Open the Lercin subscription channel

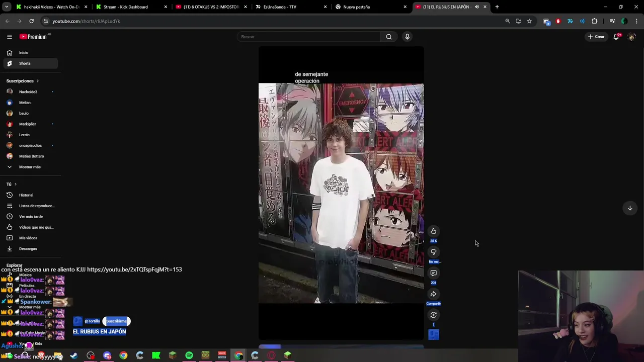(x=31, y=135)
